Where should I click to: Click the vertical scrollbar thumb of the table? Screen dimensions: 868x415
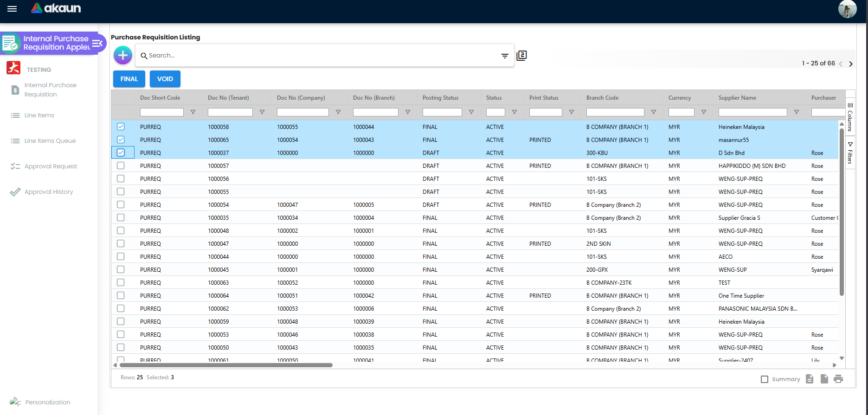842,212
